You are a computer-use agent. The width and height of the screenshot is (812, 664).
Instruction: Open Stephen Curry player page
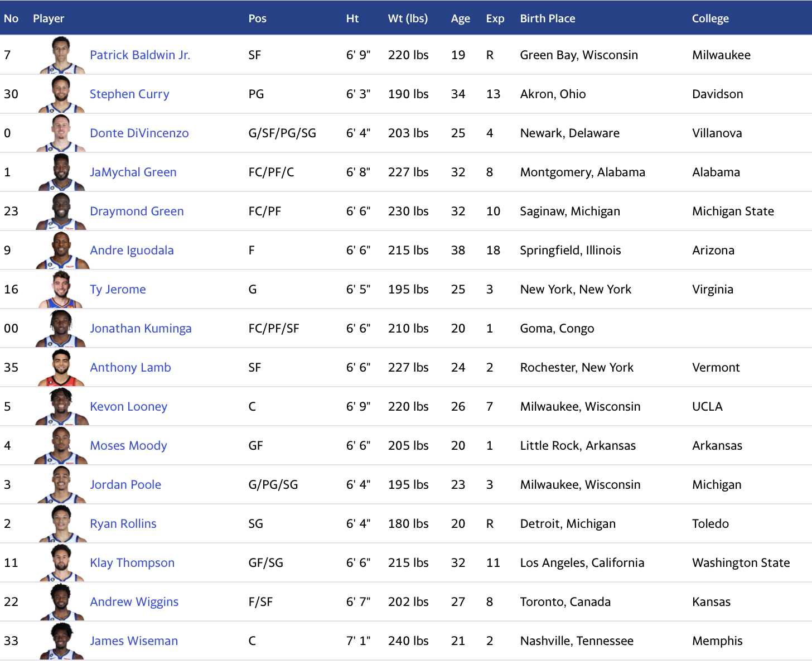pyautogui.click(x=129, y=94)
